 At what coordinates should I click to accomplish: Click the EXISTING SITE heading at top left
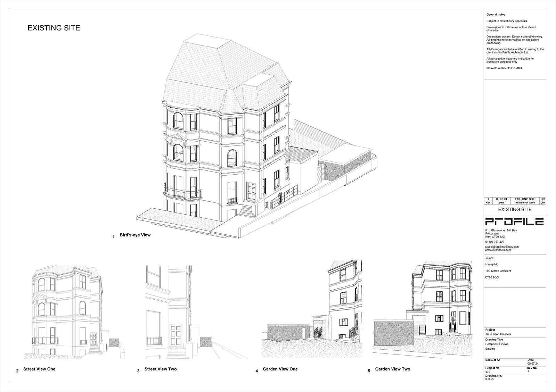pos(54,28)
